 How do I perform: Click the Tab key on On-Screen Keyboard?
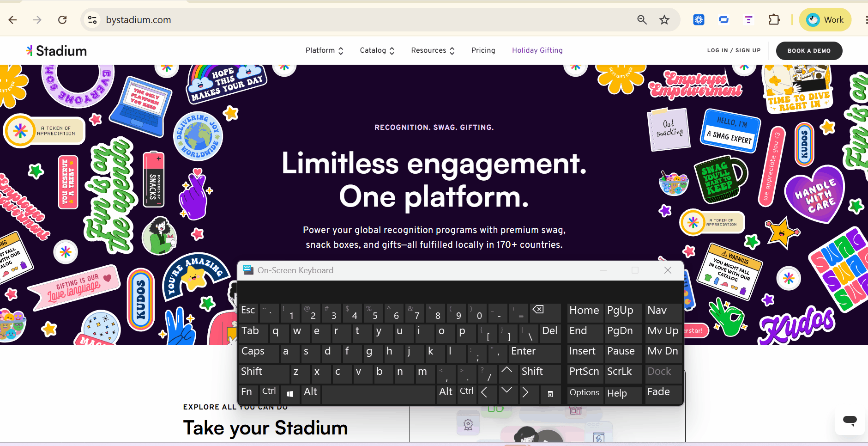click(x=253, y=333)
